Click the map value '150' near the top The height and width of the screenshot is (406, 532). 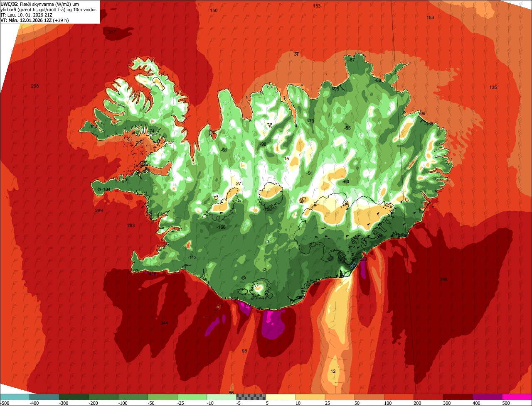214,10
